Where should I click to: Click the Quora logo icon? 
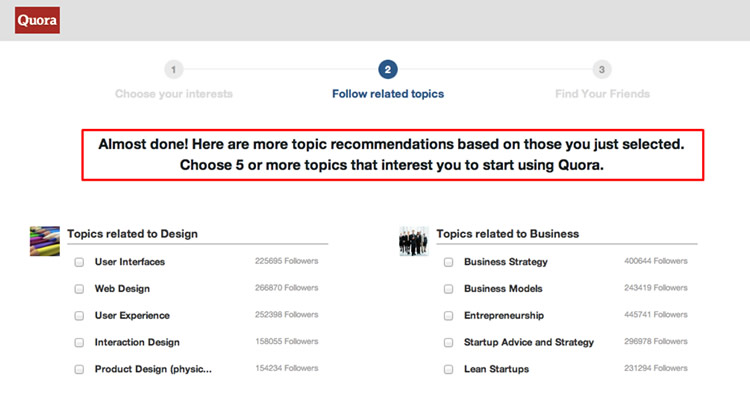[38, 20]
